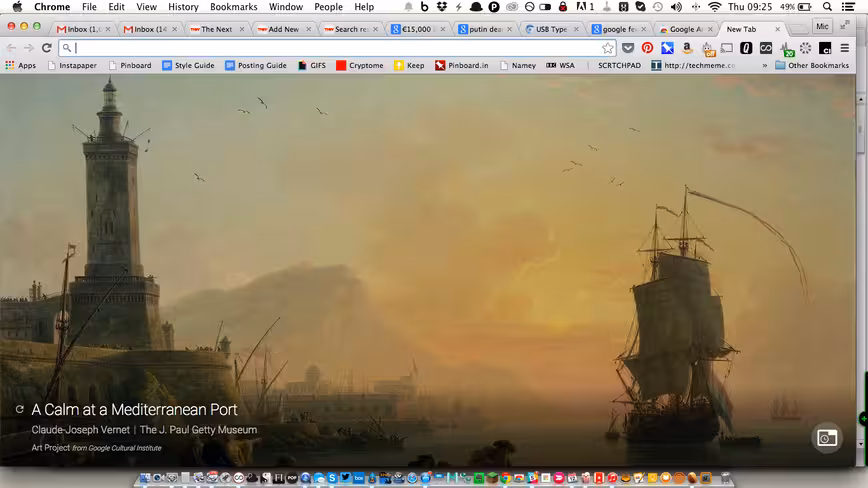Open the Wi-Fi status menu
Screen dimensions: 868x488
pos(715,7)
